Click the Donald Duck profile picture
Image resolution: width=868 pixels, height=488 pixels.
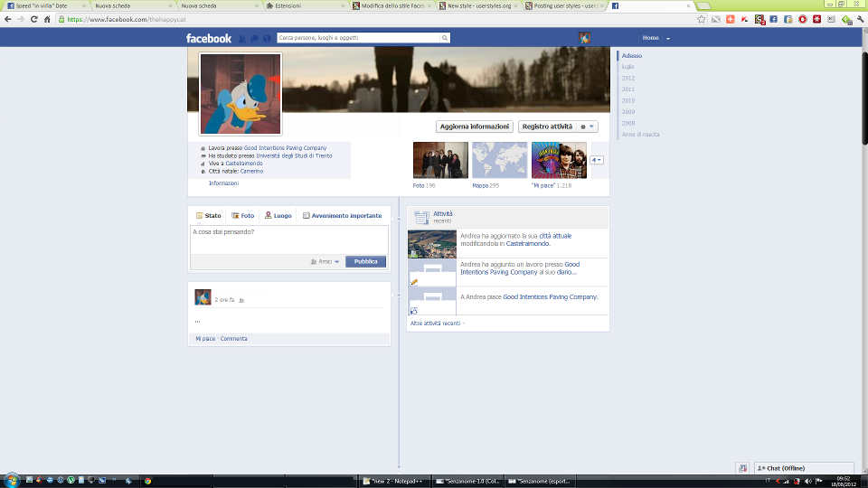click(241, 94)
